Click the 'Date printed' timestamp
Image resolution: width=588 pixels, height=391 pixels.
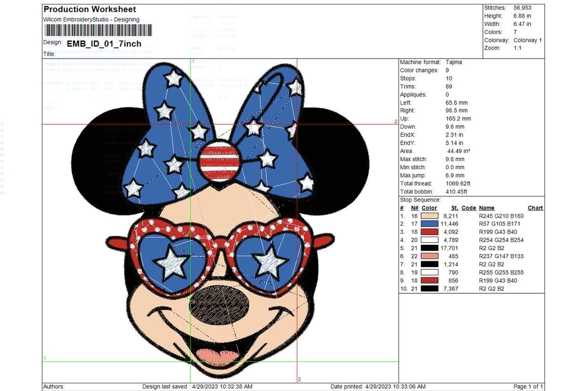(378, 387)
